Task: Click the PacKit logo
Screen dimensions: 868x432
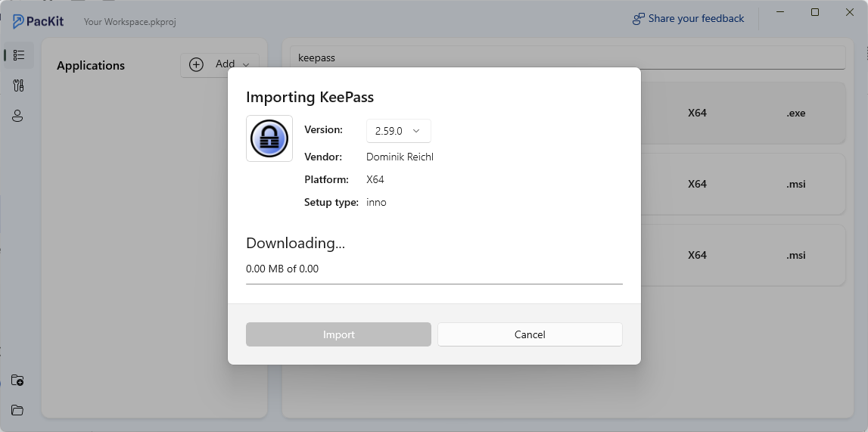Action: [x=39, y=21]
